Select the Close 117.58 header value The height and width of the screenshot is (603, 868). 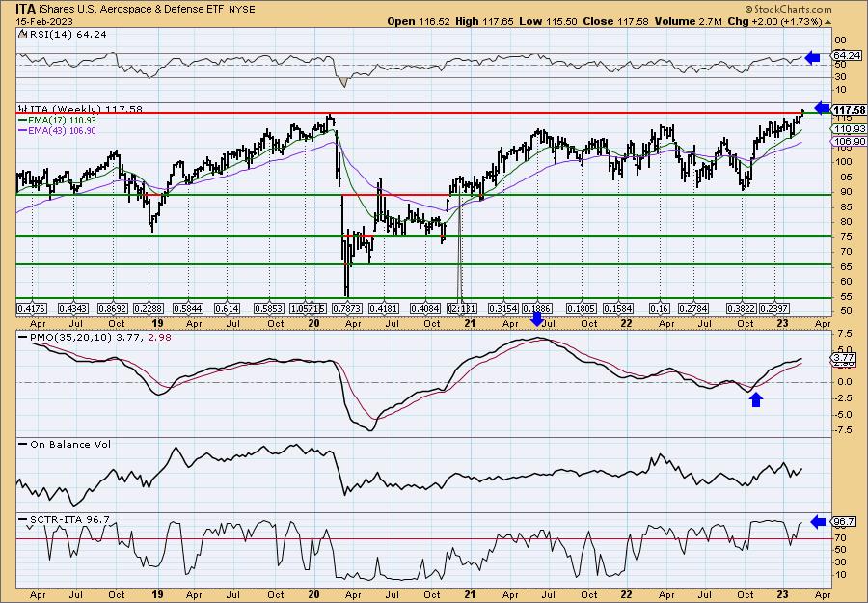pyautogui.click(x=615, y=21)
